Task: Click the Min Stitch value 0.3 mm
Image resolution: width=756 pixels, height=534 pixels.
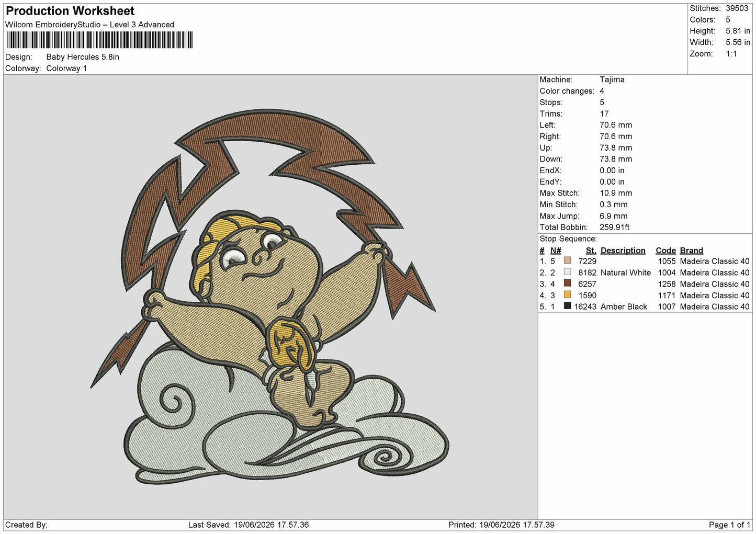Action: (x=613, y=204)
